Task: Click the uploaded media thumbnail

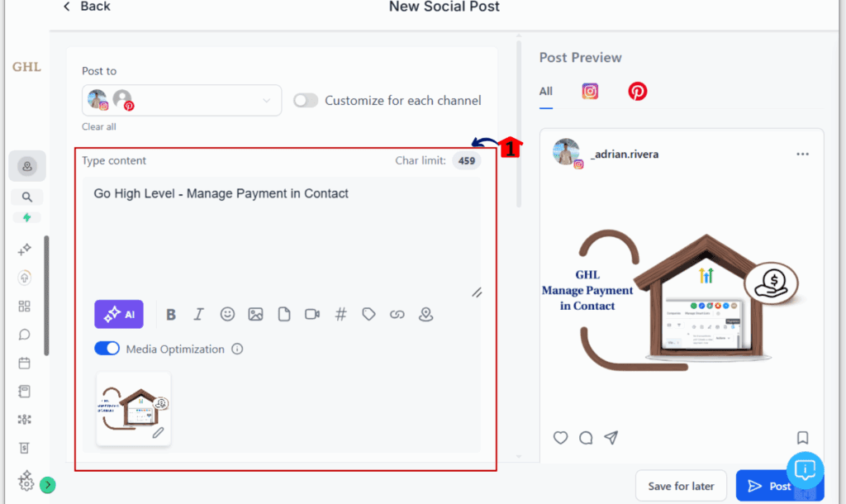Action: tap(133, 409)
